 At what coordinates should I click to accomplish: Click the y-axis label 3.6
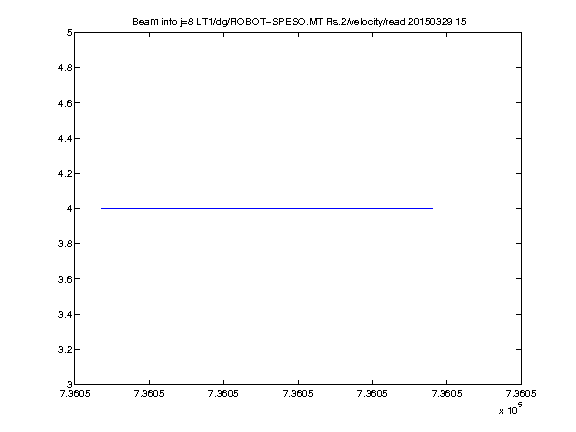[65, 279]
